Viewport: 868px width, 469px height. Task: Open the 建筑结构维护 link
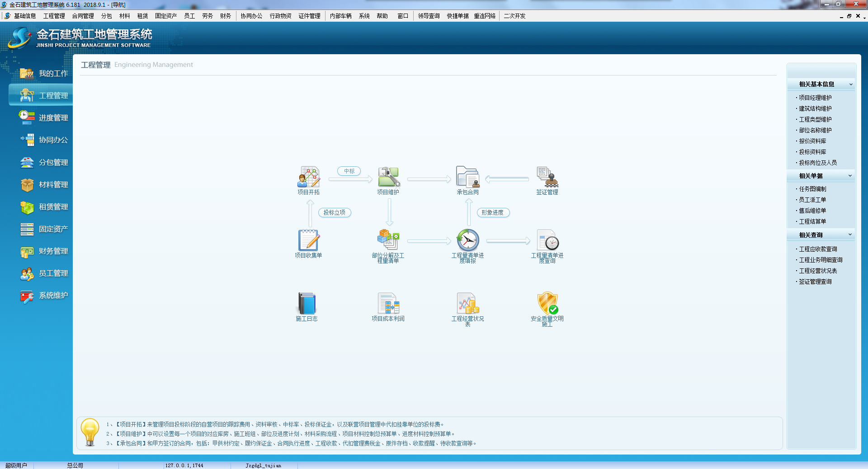point(815,108)
